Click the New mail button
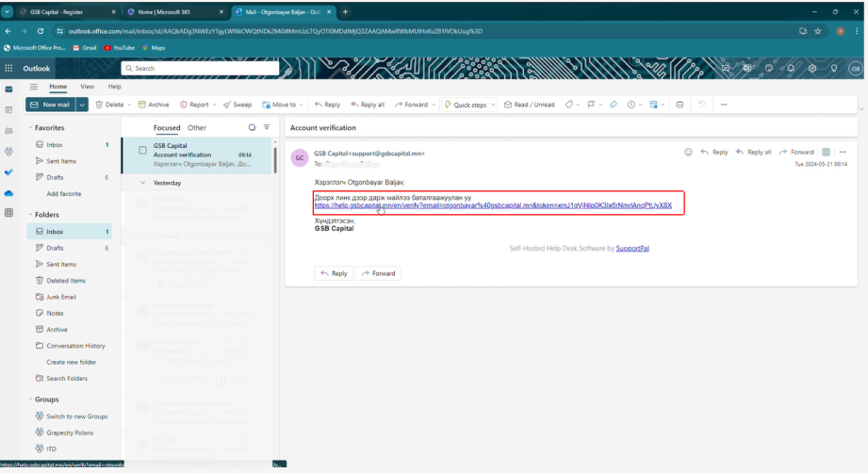868x473 pixels. (x=51, y=105)
